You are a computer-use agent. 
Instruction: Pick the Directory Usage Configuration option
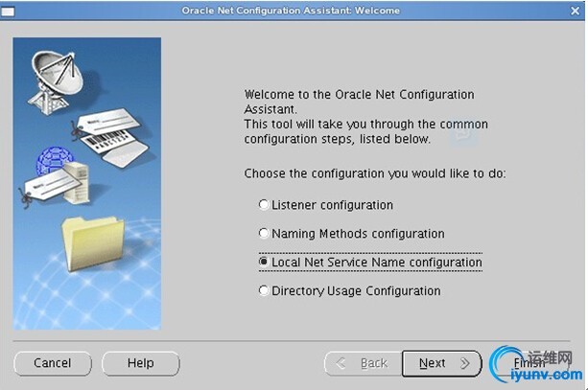[265, 291]
